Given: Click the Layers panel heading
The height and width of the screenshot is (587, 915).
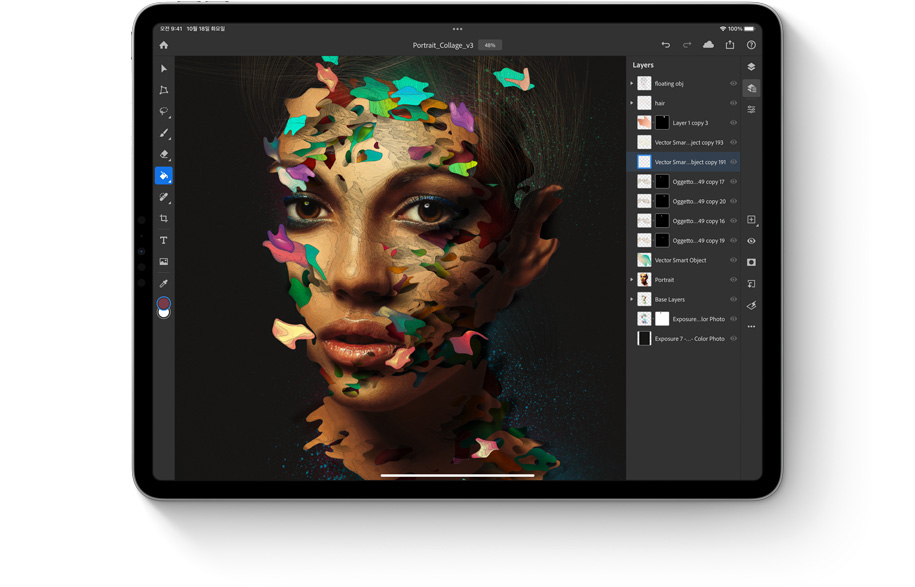Looking at the screenshot, I should pos(643,65).
